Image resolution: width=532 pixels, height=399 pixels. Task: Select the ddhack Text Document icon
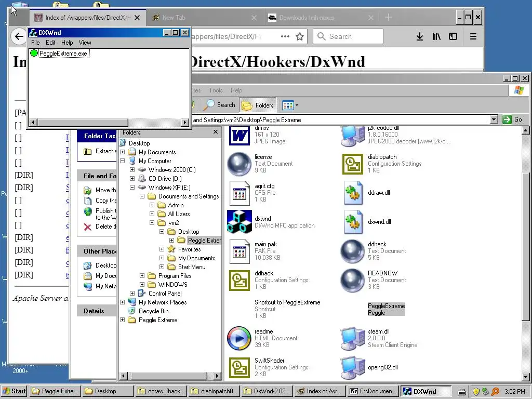pos(353,251)
